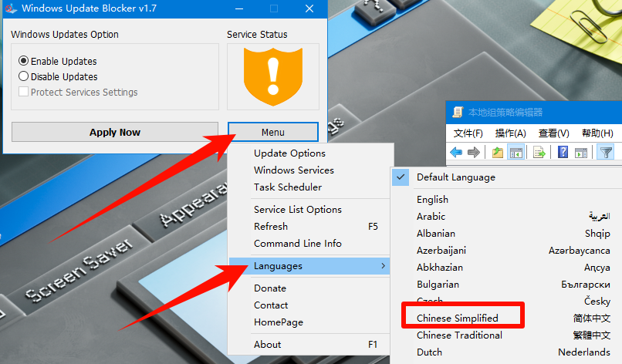Open the 文件(F) menu in Group Policy Editor

pyautogui.click(x=468, y=133)
